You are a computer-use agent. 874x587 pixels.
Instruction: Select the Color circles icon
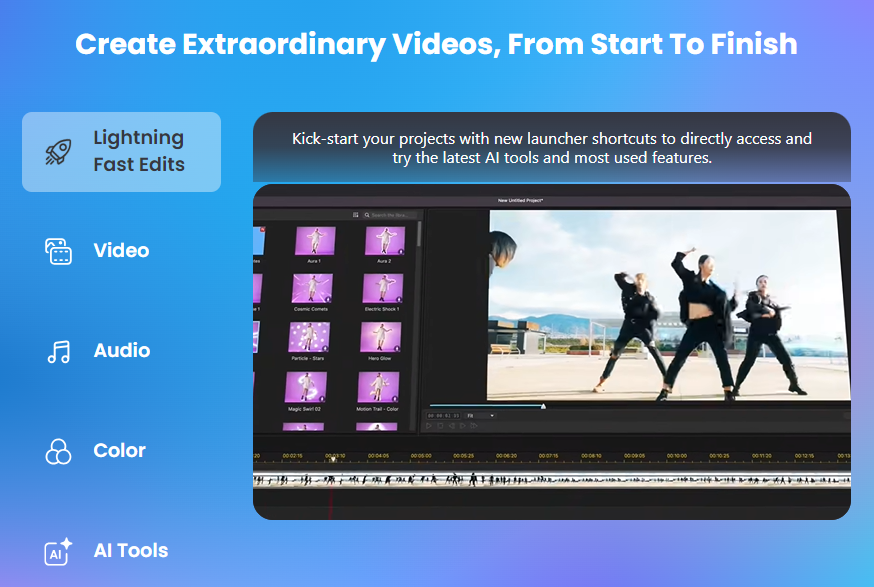pos(59,451)
